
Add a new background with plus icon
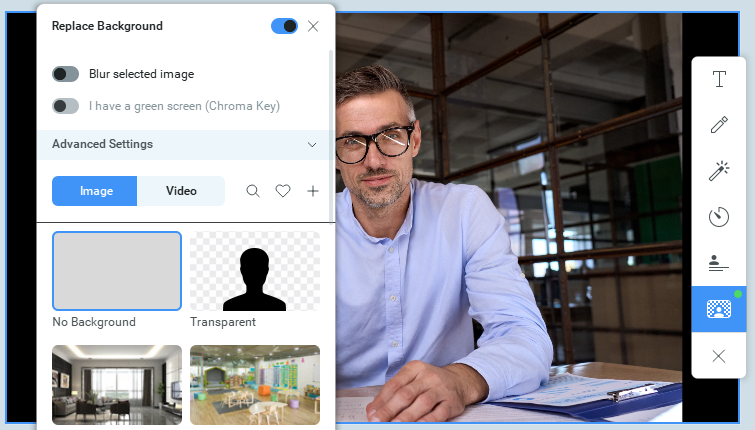click(x=313, y=191)
